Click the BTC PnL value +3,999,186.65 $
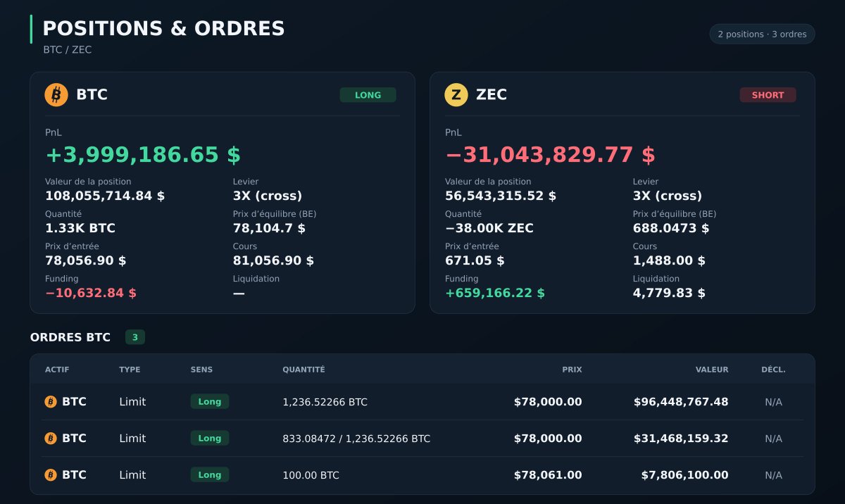This screenshot has width=845, height=504. (x=143, y=156)
